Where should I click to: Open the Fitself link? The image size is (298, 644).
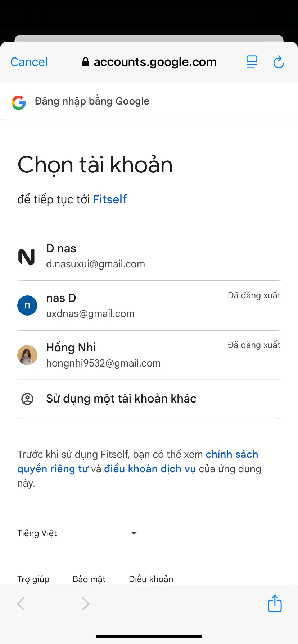110,199
